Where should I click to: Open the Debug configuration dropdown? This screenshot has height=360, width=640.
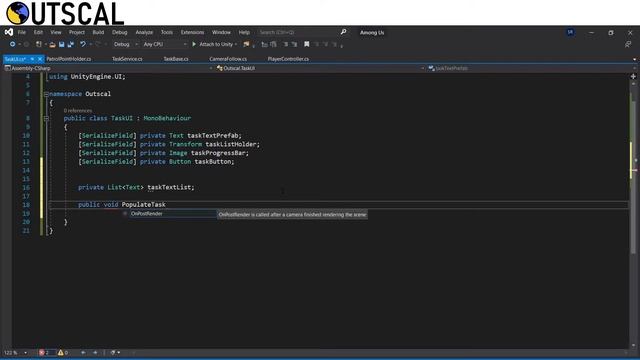[125, 44]
